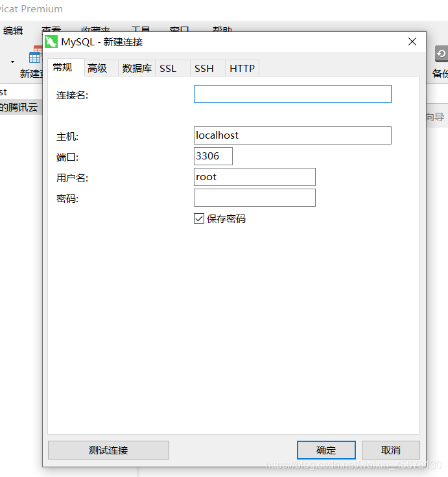Click the 端口 field showing 3306

[213, 156]
